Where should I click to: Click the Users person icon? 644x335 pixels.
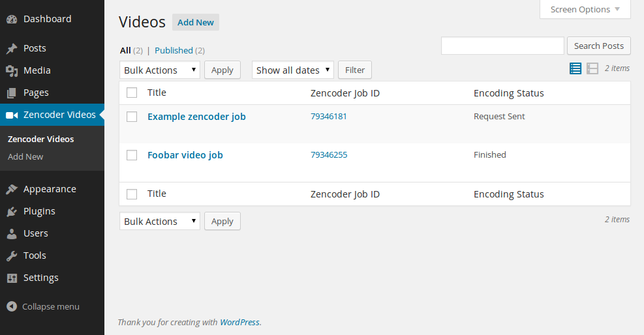(x=12, y=233)
